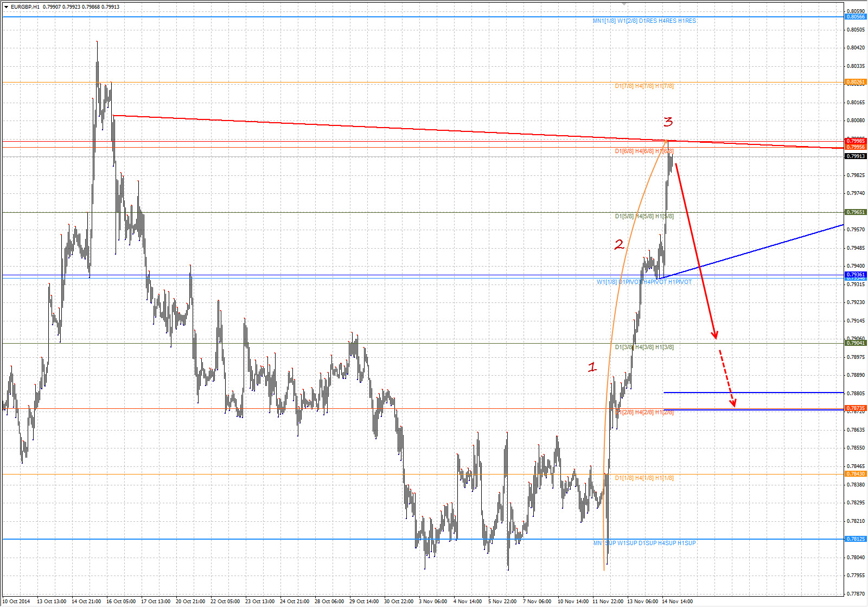The width and height of the screenshot is (868, 607).
Task: Click the dashed red arrow head
Action: click(733, 403)
